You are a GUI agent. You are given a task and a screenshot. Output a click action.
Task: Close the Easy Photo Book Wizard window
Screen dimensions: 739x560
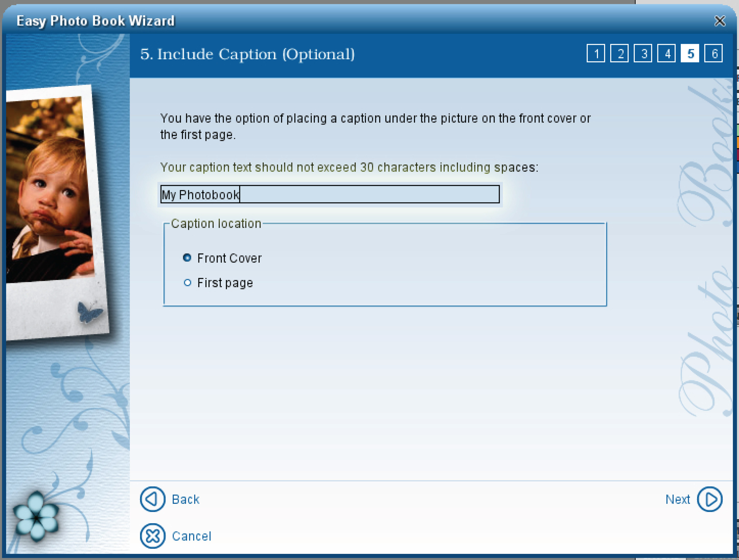click(720, 21)
